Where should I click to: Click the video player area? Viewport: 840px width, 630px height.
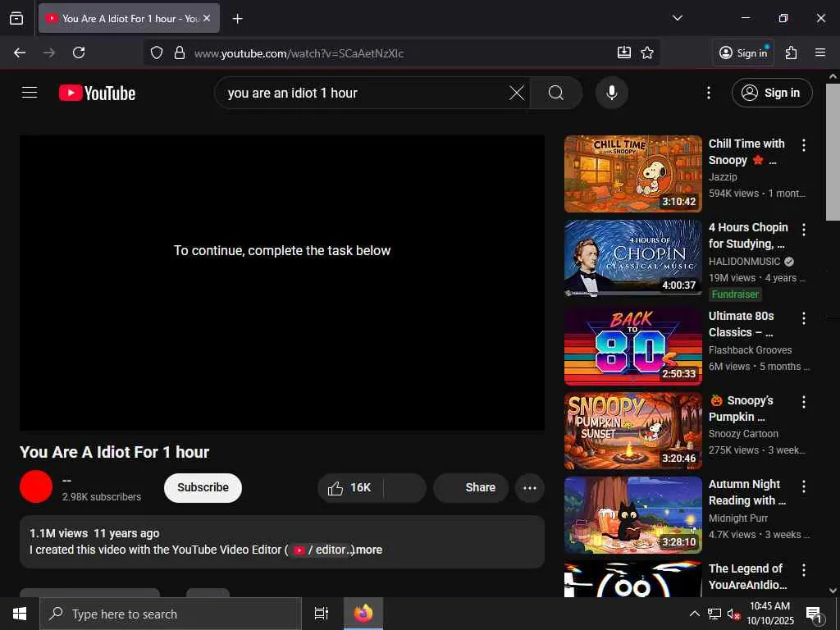(x=282, y=282)
